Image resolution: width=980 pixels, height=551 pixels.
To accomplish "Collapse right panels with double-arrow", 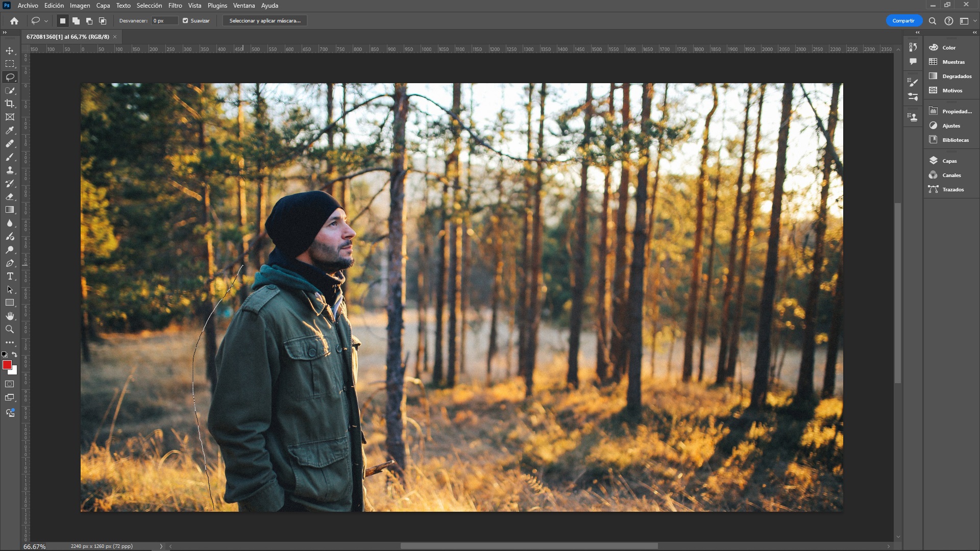I will pos(974,32).
